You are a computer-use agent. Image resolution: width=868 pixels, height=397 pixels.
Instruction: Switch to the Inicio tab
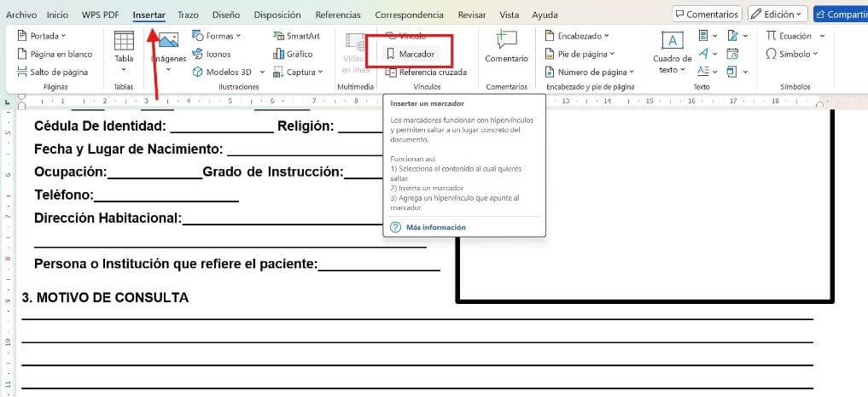(58, 15)
